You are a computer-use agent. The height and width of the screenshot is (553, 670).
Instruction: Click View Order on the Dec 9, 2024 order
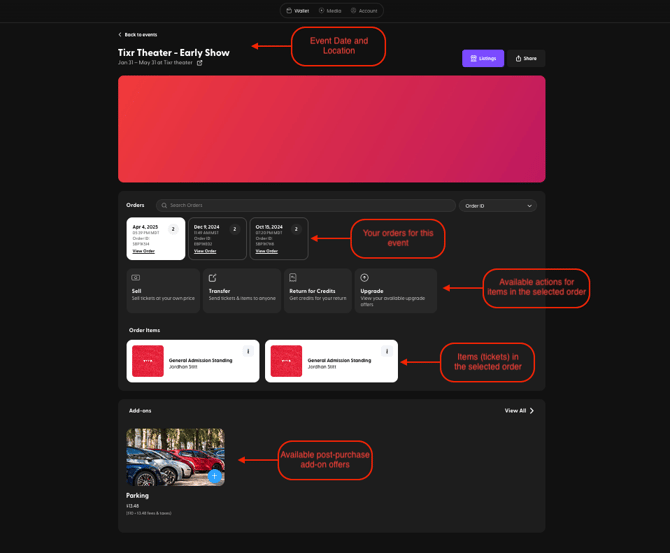pyautogui.click(x=205, y=251)
